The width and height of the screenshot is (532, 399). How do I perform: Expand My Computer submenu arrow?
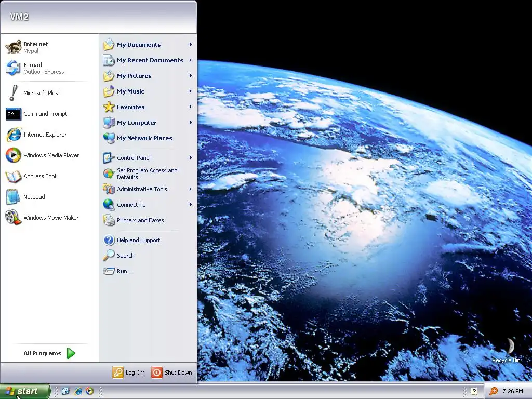(x=190, y=123)
